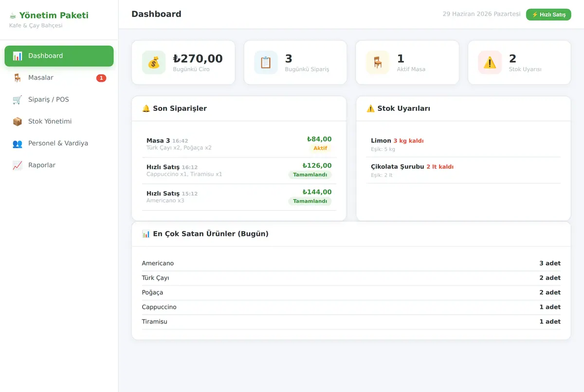Click the Limon stock alert name
This screenshot has height=392, width=584.
(381, 141)
